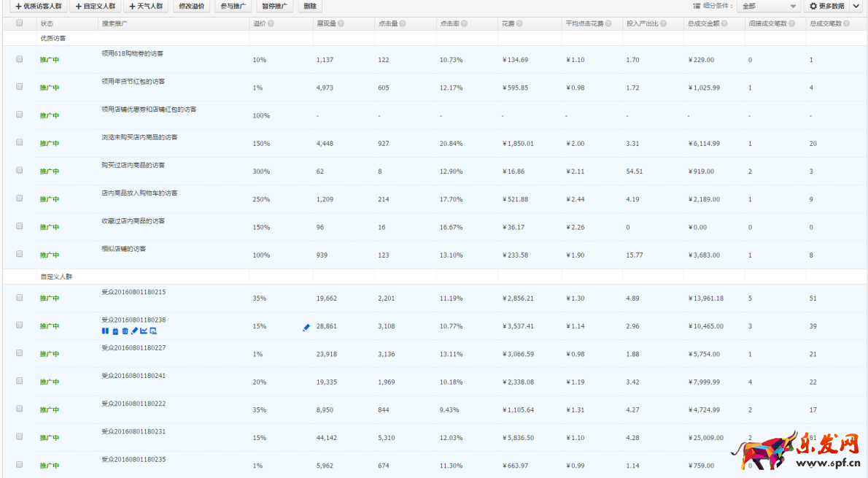Toggle the select-all checkbox in table header
868x478 pixels.
[x=20, y=23]
